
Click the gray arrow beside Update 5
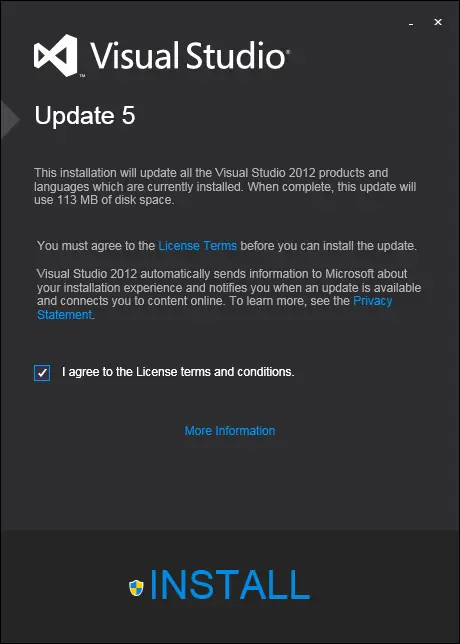pos(10,120)
